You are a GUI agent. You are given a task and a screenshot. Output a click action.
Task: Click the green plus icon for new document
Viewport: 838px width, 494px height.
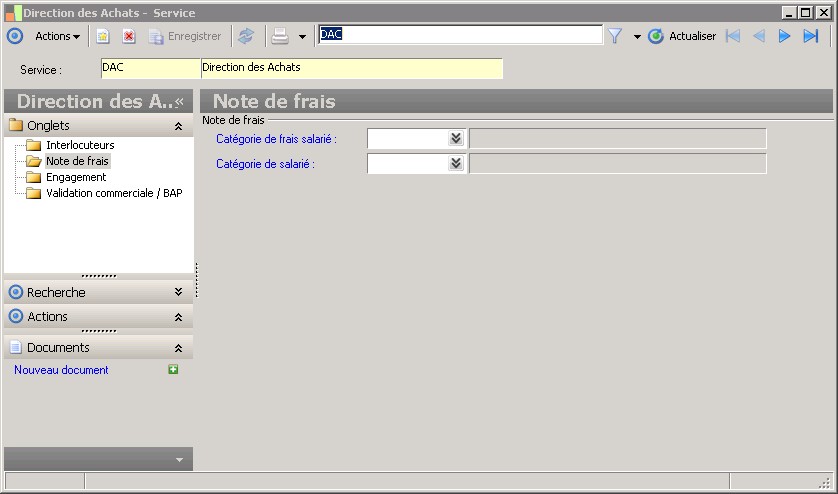tap(173, 369)
